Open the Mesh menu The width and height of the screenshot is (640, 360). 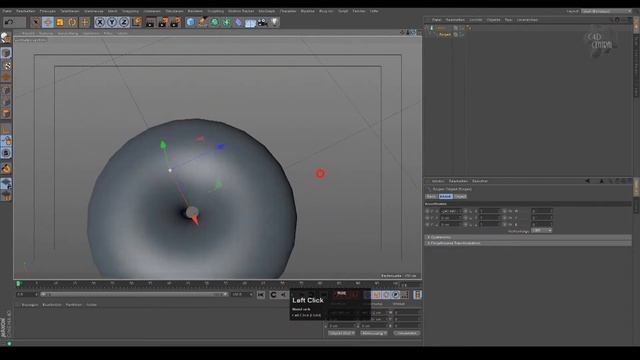pyautogui.click(x=112, y=11)
